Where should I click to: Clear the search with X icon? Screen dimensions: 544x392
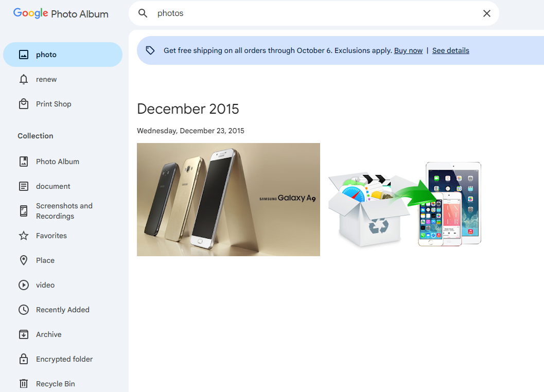pos(487,13)
